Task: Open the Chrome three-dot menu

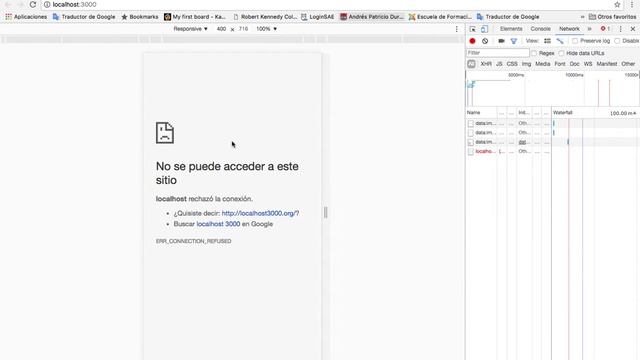Action: click(631, 4)
